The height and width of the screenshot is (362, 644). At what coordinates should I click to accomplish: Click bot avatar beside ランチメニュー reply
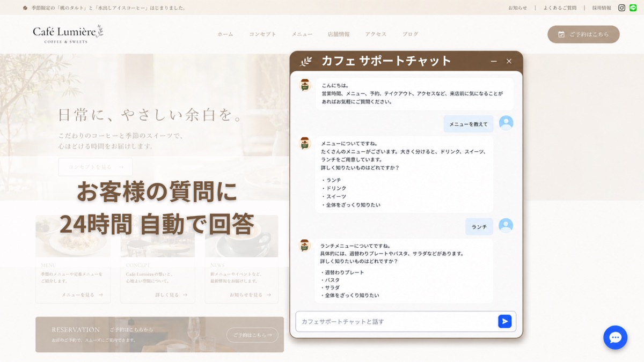[305, 246]
